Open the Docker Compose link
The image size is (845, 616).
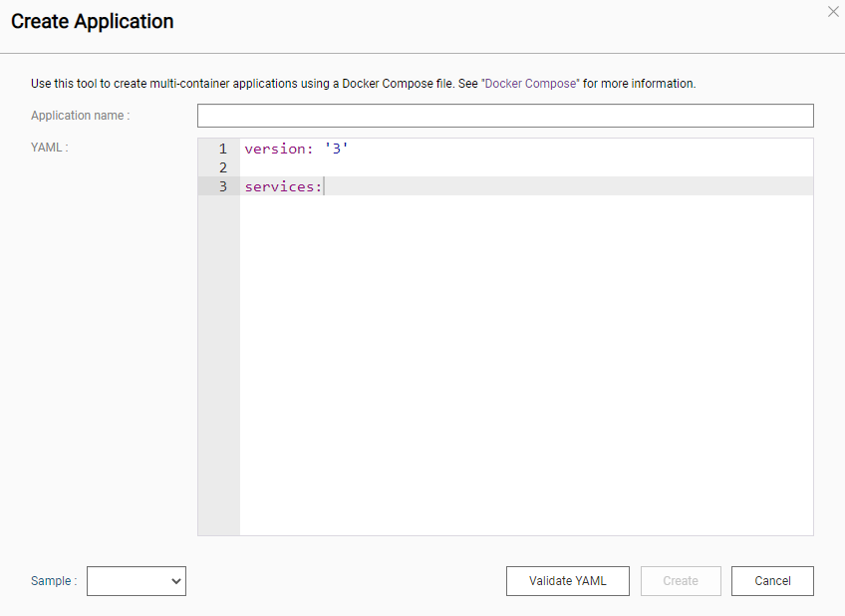pyautogui.click(x=530, y=84)
